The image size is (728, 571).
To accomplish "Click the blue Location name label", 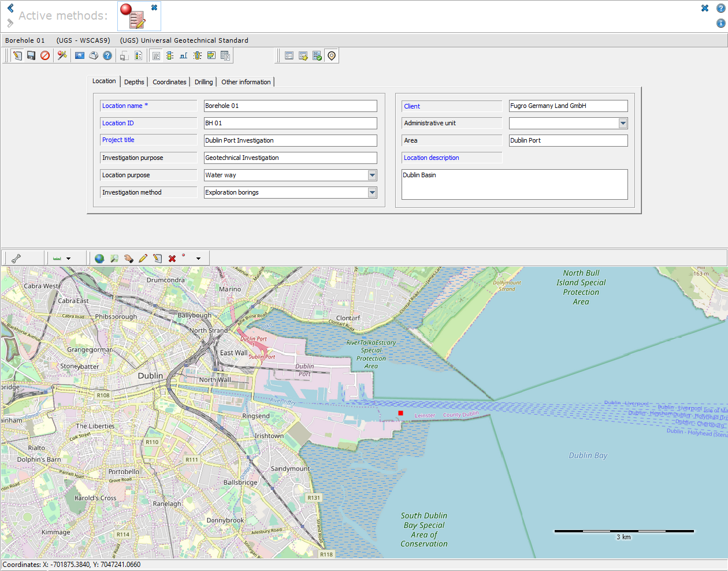I will pos(125,106).
